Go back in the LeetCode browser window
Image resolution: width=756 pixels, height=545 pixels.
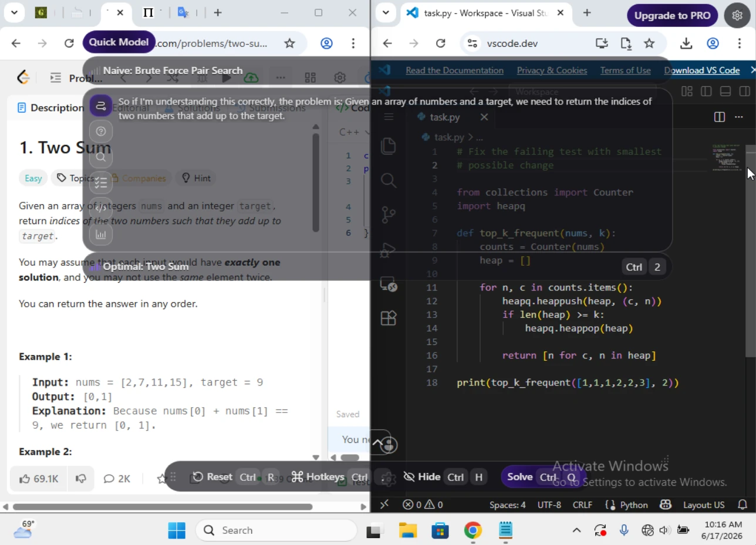pos(16,43)
